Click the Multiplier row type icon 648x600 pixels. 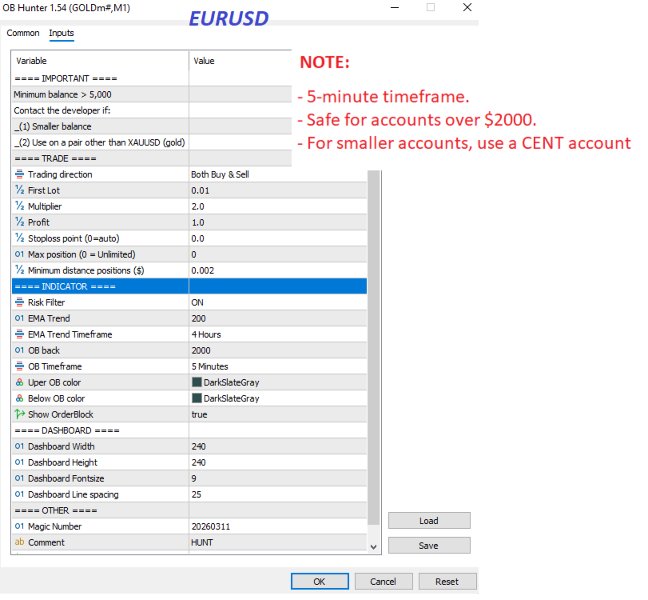click(x=19, y=206)
